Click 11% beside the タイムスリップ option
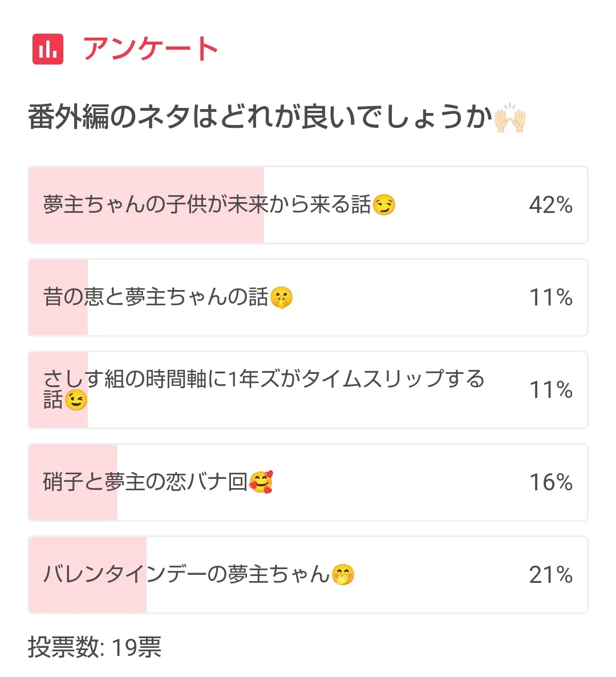The width and height of the screenshot is (616, 677). (550, 390)
